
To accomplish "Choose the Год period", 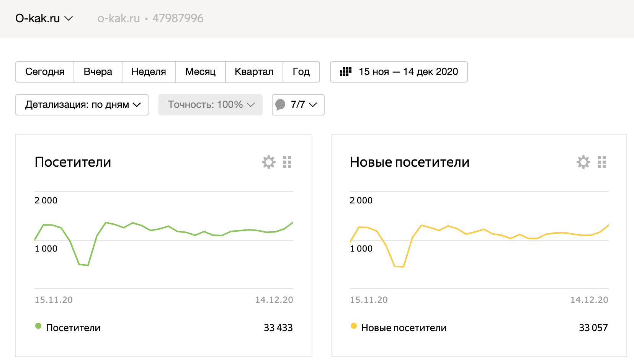I will 301,72.
